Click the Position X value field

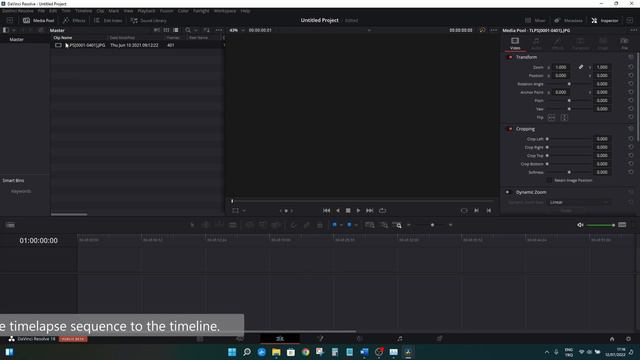[x=561, y=76]
